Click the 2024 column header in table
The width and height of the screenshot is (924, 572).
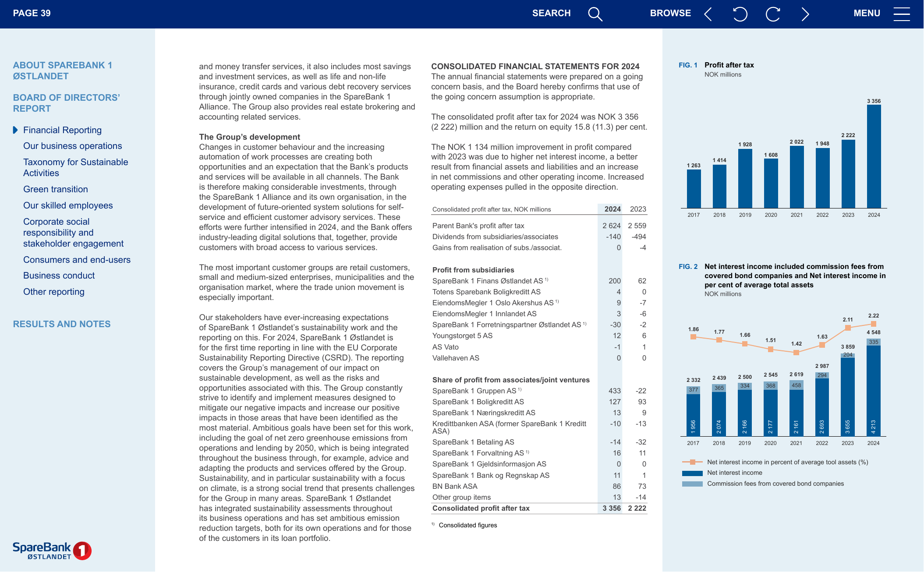tap(612, 209)
